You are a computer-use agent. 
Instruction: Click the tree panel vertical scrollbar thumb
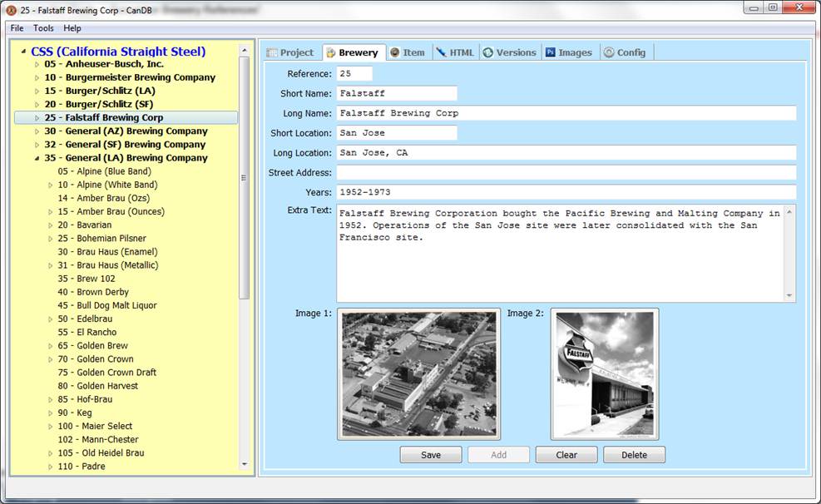point(244,178)
